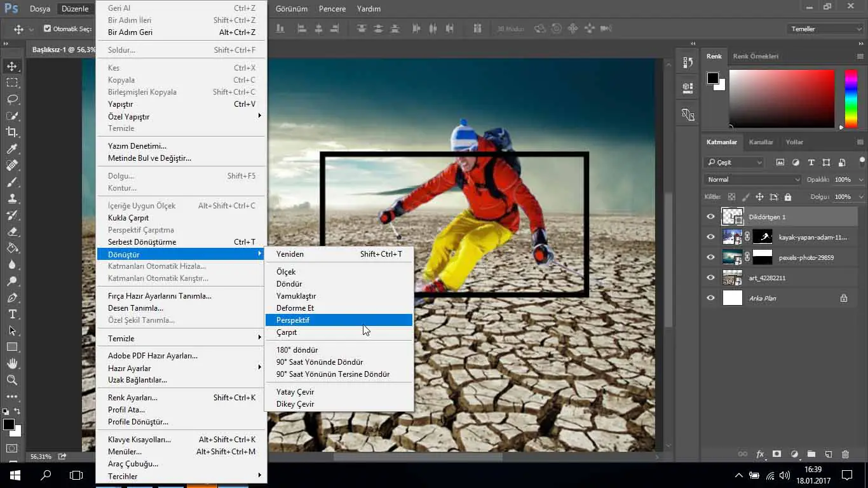
Task: Hide the Dikdörtgen 1 layer
Action: pyautogui.click(x=710, y=217)
